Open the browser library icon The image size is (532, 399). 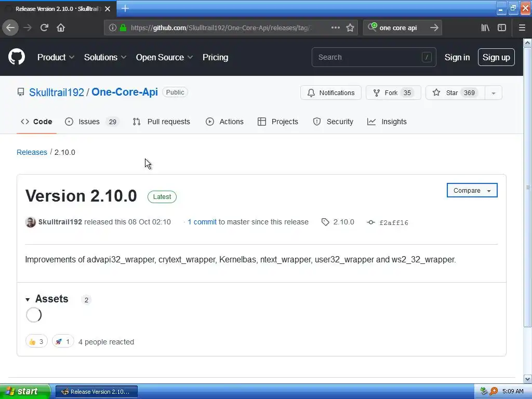(x=485, y=28)
